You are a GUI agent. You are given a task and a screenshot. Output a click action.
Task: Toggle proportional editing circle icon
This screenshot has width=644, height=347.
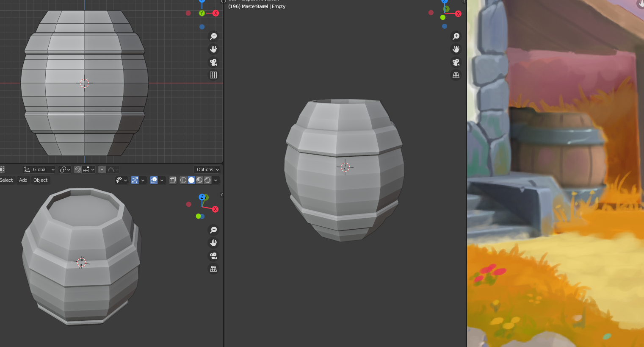(x=102, y=169)
